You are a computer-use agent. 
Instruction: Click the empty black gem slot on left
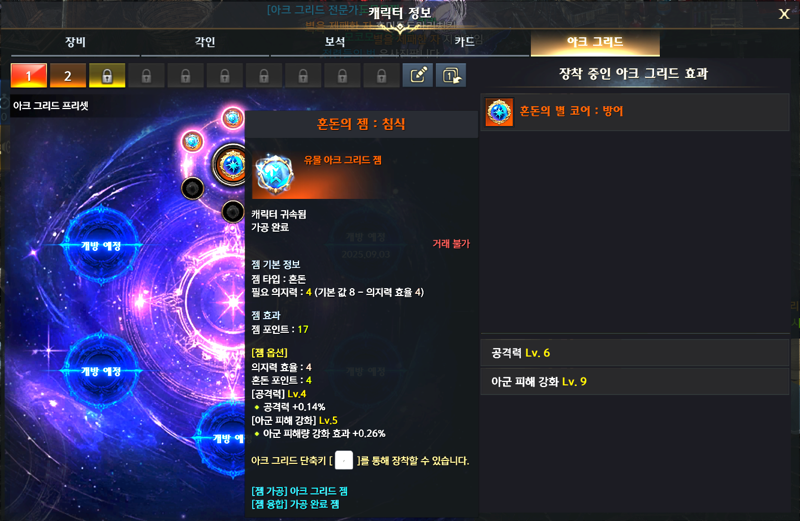pos(192,188)
